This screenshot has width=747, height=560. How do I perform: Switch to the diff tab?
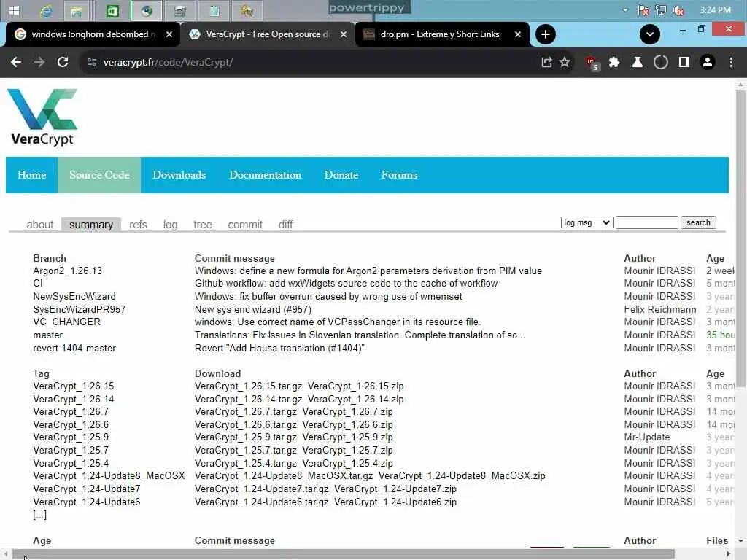[x=285, y=225]
